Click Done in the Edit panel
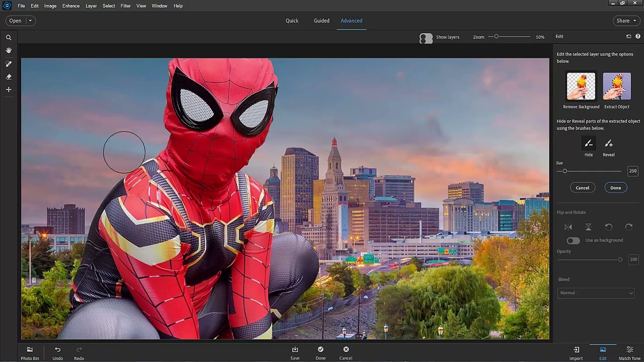The width and height of the screenshot is (644, 362). [x=616, y=188]
